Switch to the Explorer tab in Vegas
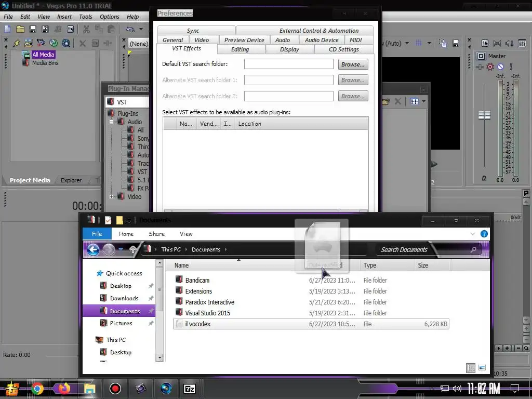 pyautogui.click(x=71, y=180)
